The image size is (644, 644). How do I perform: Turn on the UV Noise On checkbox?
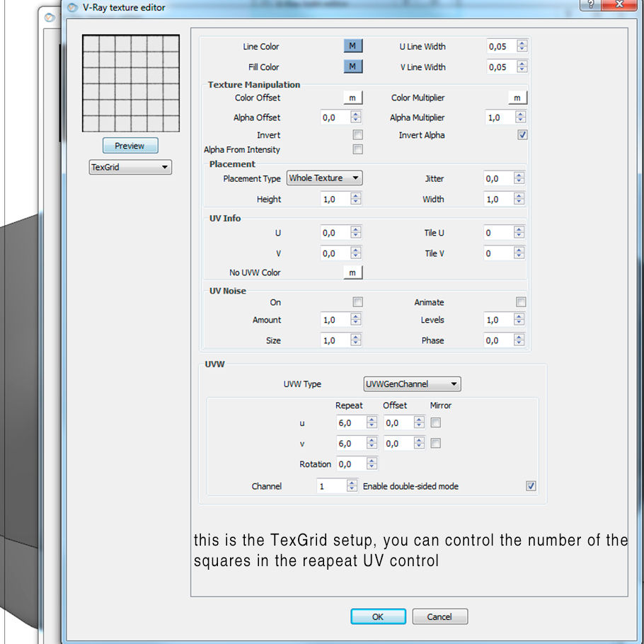(x=357, y=302)
